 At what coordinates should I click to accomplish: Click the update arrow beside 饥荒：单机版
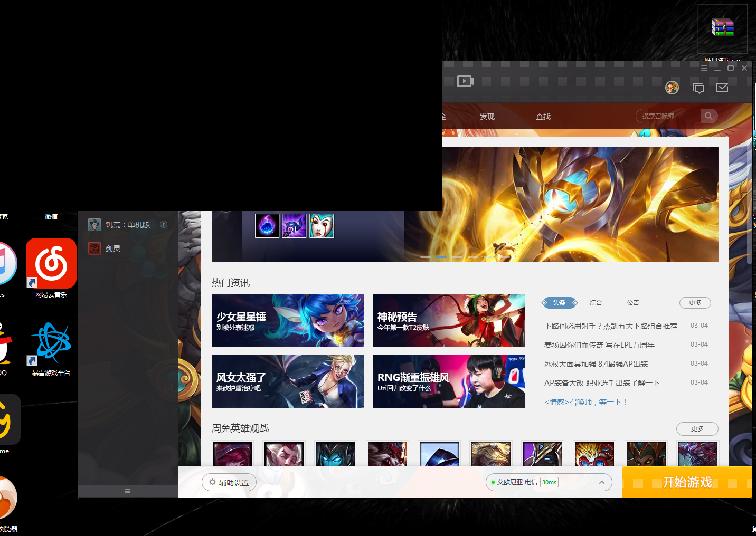point(164,224)
